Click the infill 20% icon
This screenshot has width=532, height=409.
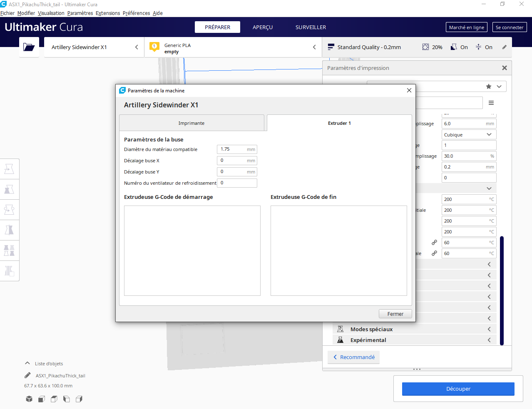click(x=425, y=47)
